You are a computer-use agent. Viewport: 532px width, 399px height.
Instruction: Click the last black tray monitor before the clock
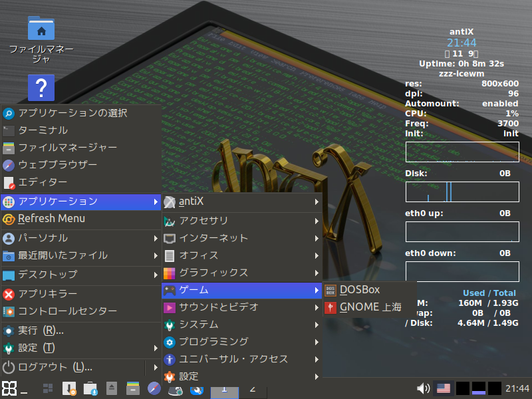tap(495, 388)
